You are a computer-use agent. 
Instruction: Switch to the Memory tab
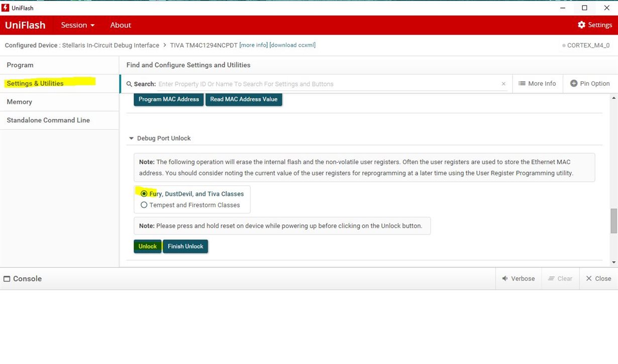(x=59, y=102)
